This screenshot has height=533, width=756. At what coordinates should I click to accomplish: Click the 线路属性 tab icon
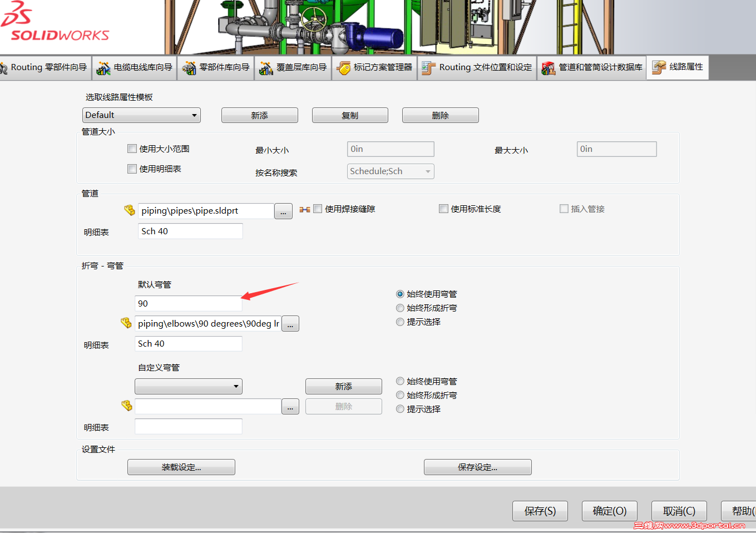pos(659,67)
